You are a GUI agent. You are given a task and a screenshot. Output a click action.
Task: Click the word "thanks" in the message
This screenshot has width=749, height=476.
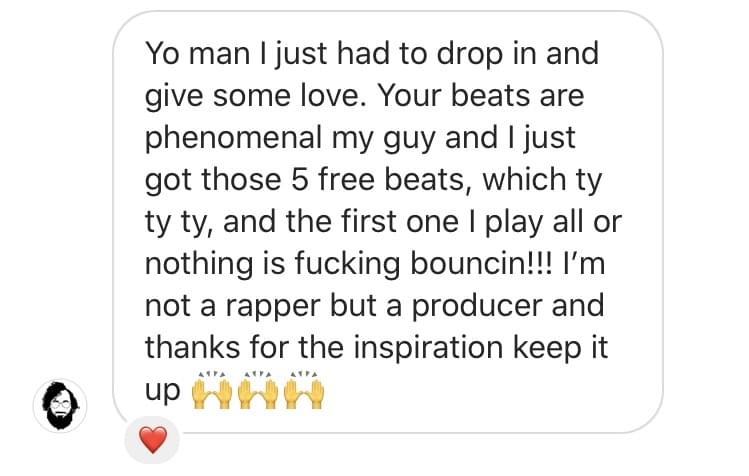click(193, 347)
